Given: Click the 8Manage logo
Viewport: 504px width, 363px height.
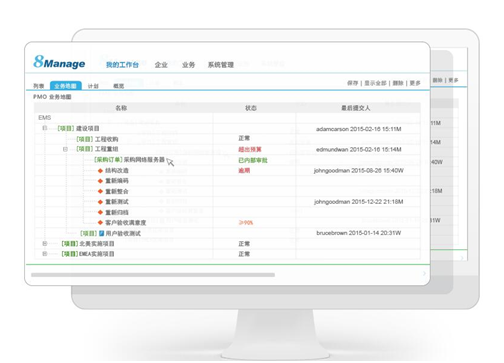Looking at the screenshot, I should pos(59,62).
